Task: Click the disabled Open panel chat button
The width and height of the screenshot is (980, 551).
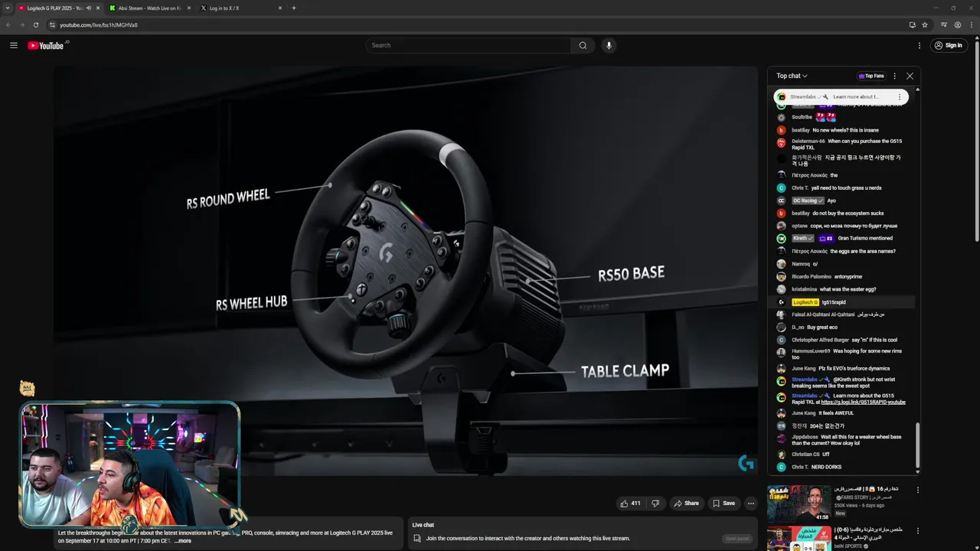Action: point(737,538)
